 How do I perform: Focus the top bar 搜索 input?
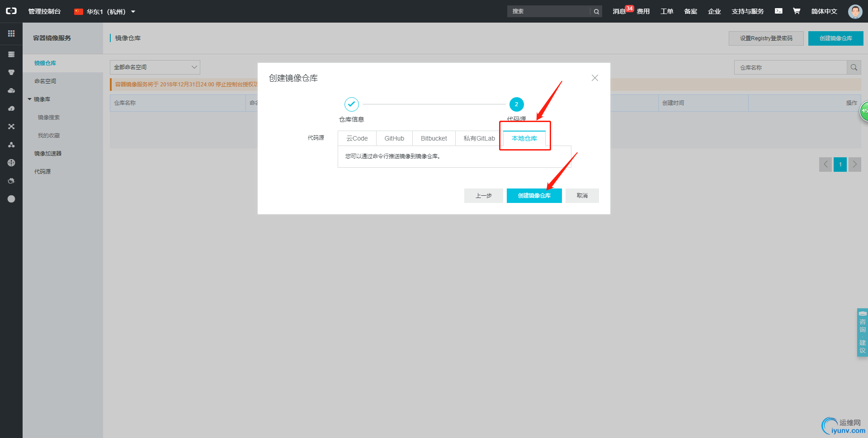pos(549,12)
